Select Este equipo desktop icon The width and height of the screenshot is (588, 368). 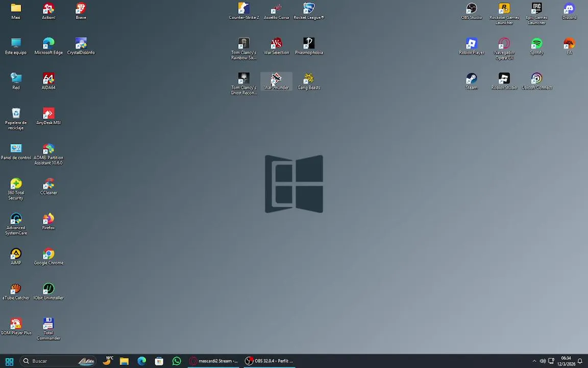pyautogui.click(x=16, y=46)
